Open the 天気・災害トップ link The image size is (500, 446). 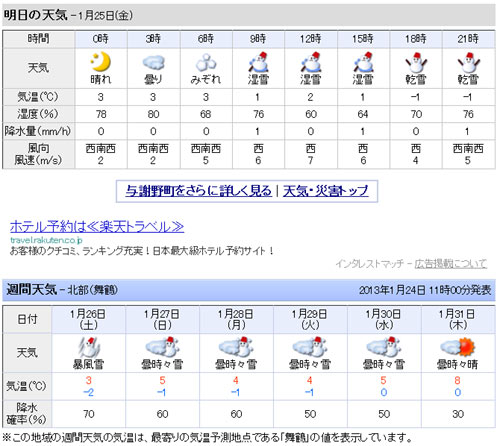pos(326,191)
